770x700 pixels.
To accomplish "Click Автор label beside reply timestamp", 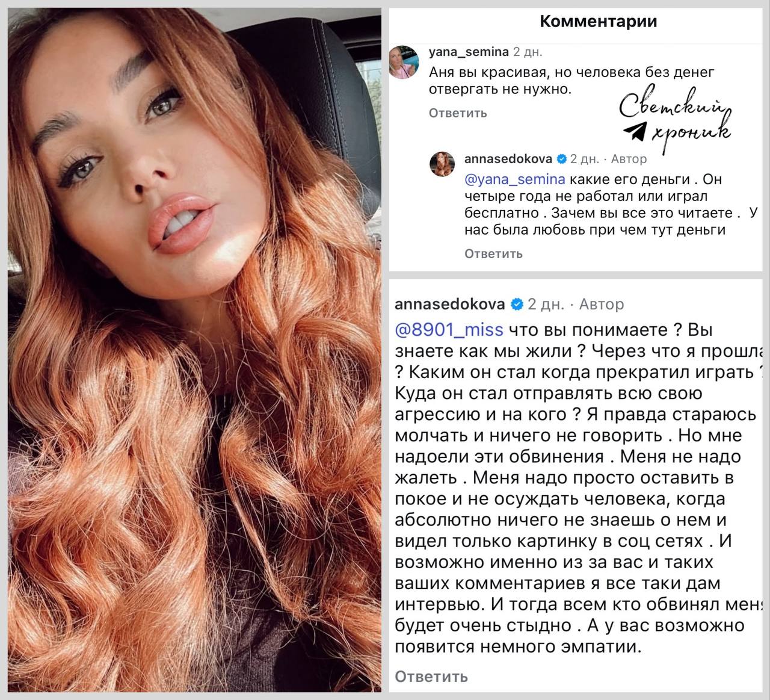I will (x=629, y=159).
